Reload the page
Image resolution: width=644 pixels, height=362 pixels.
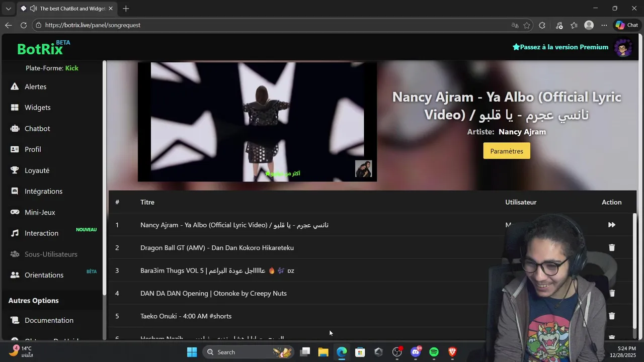click(x=24, y=25)
